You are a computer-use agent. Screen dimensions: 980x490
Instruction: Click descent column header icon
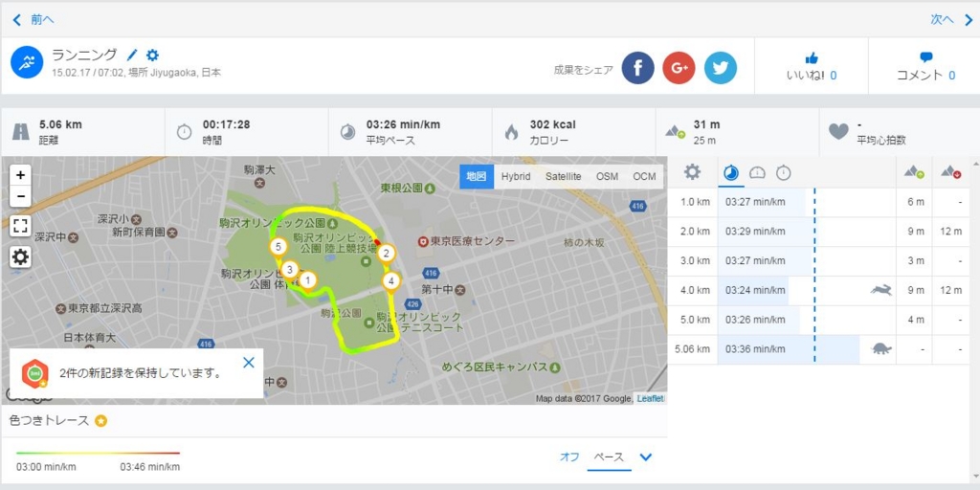click(950, 172)
